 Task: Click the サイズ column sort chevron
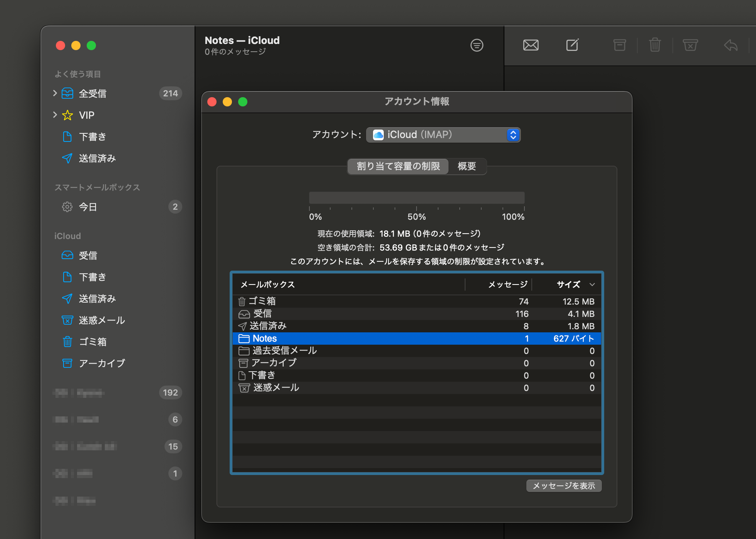pos(592,285)
